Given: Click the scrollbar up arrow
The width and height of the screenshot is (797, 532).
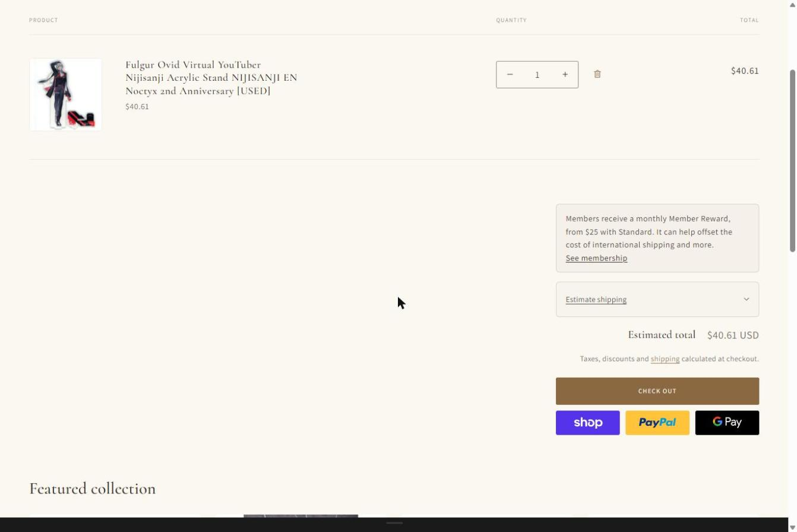Looking at the screenshot, I should [792, 4].
